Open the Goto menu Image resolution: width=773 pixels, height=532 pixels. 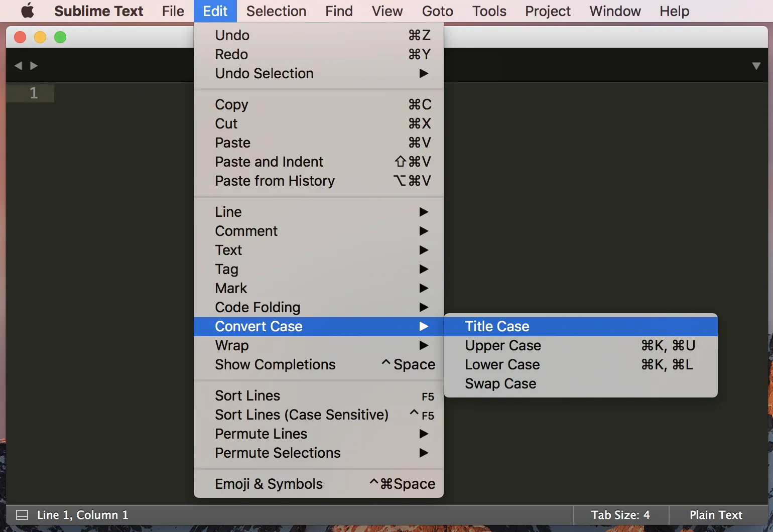[437, 11]
